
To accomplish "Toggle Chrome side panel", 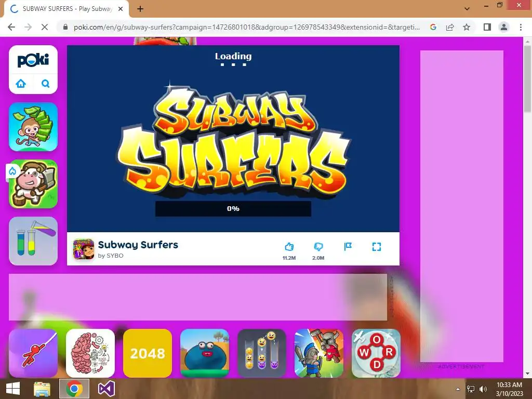I will [x=487, y=27].
